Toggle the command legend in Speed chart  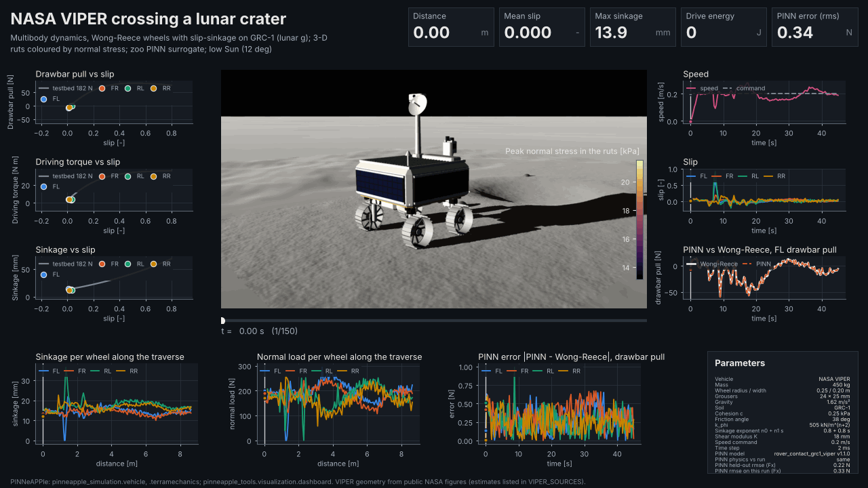[744, 88]
